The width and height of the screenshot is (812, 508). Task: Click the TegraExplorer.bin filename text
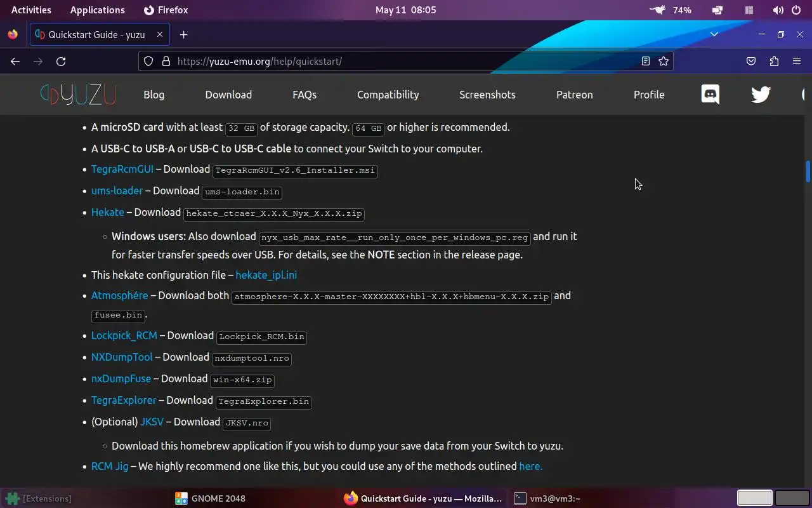pos(264,401)
